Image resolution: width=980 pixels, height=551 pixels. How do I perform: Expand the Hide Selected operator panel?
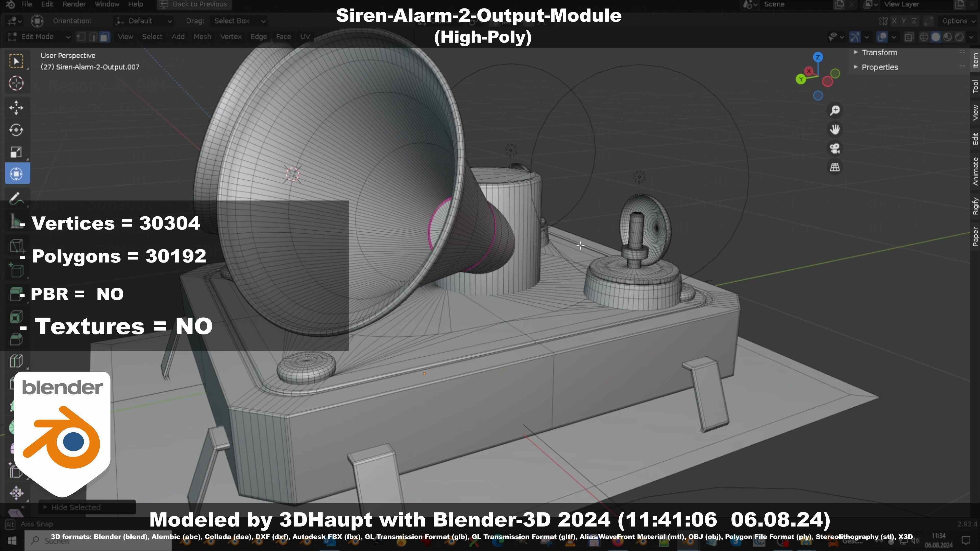pos(87,507)
